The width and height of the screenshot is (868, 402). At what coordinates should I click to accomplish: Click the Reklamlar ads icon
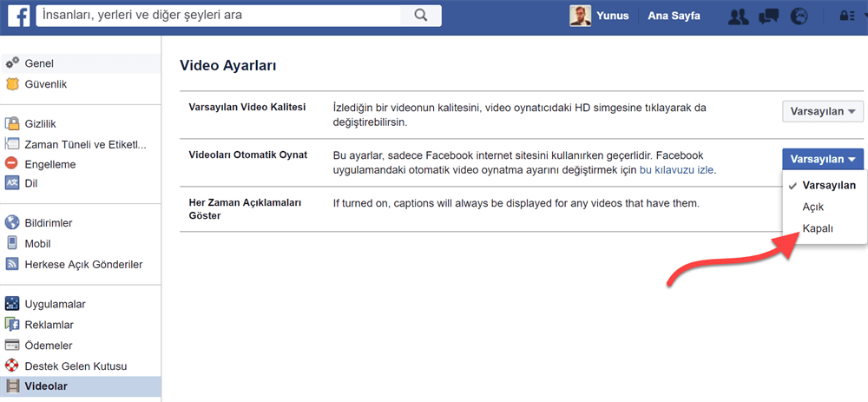12,325
